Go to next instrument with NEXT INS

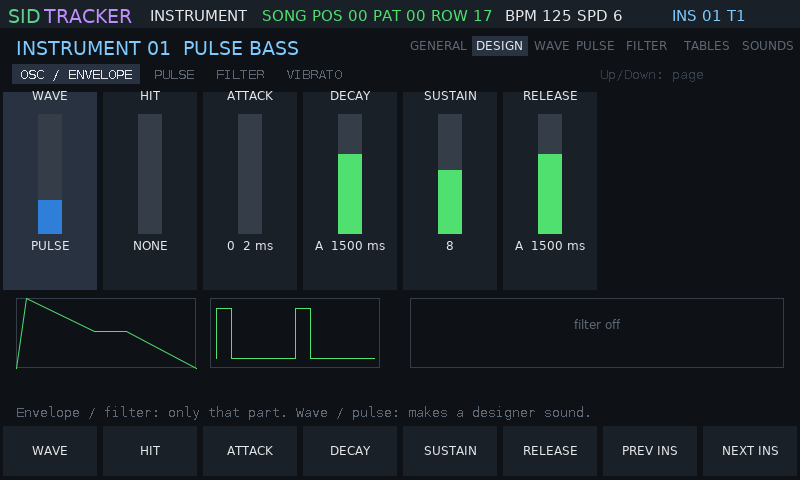[750, 451]
